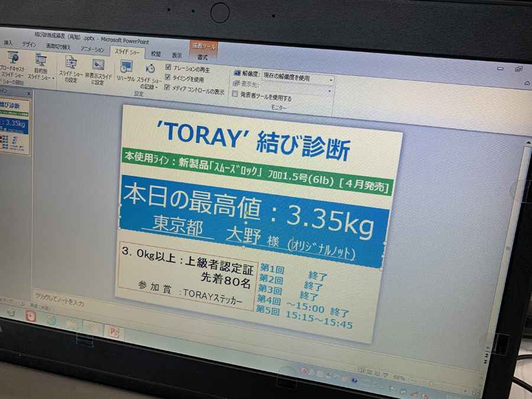Image resolution: width=532 pixels, height=399 pixels.
Task: Click the 大野 様 name text
Action: coord(252,236)
